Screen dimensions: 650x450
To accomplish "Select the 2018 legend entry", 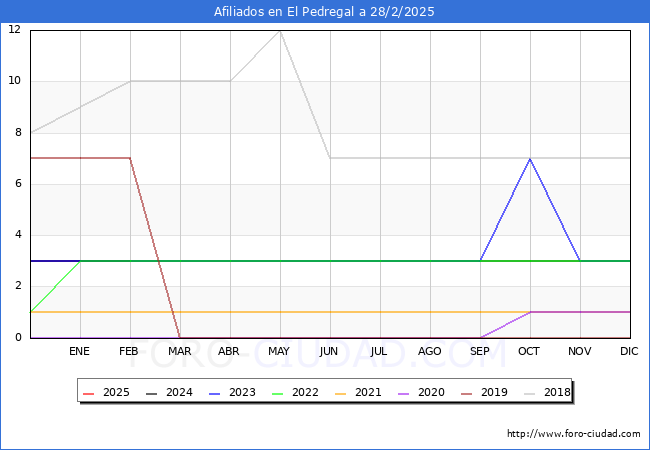I will tap(547, 392).
